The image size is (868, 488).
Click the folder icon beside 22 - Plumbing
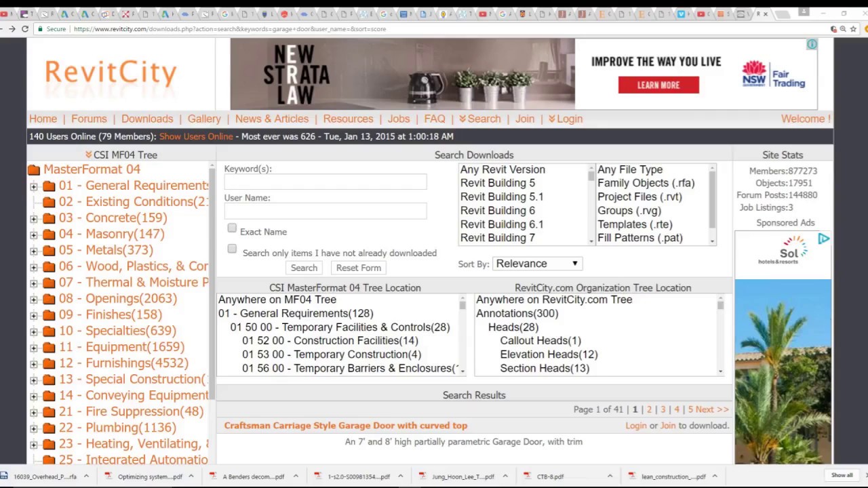click(49, 428)
